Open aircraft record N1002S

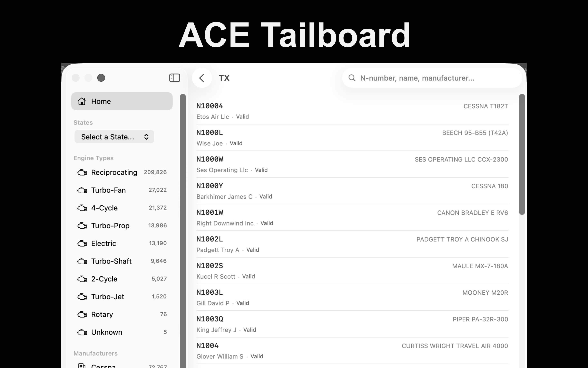(352, 271)
